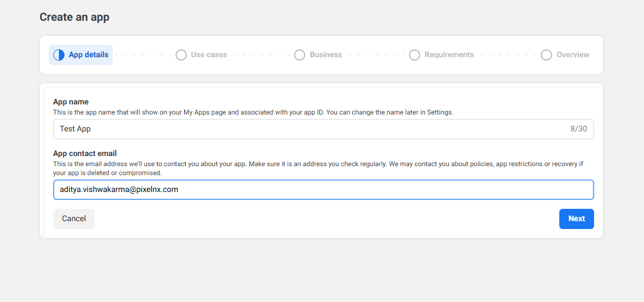Jump to the Overview step label
The height and width of the screenshot is (302, 644).
coord(573,55)
